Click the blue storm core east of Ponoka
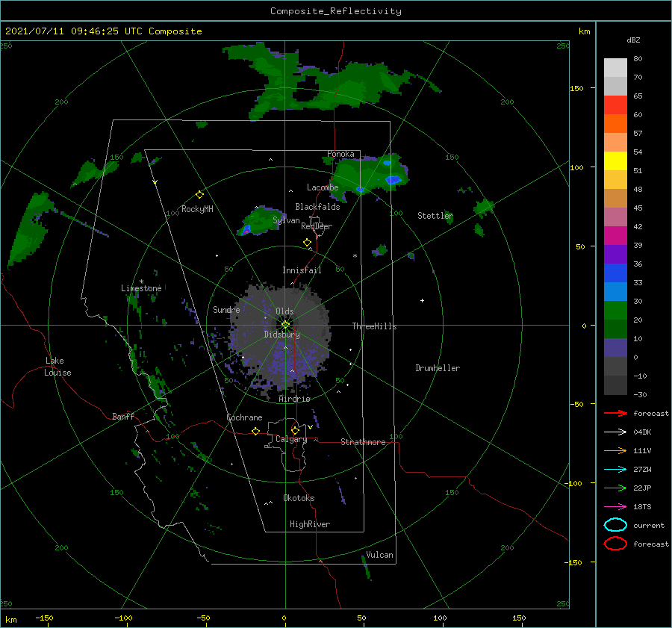This screenshot has width=672, height=628. click(x=393, y=180)
